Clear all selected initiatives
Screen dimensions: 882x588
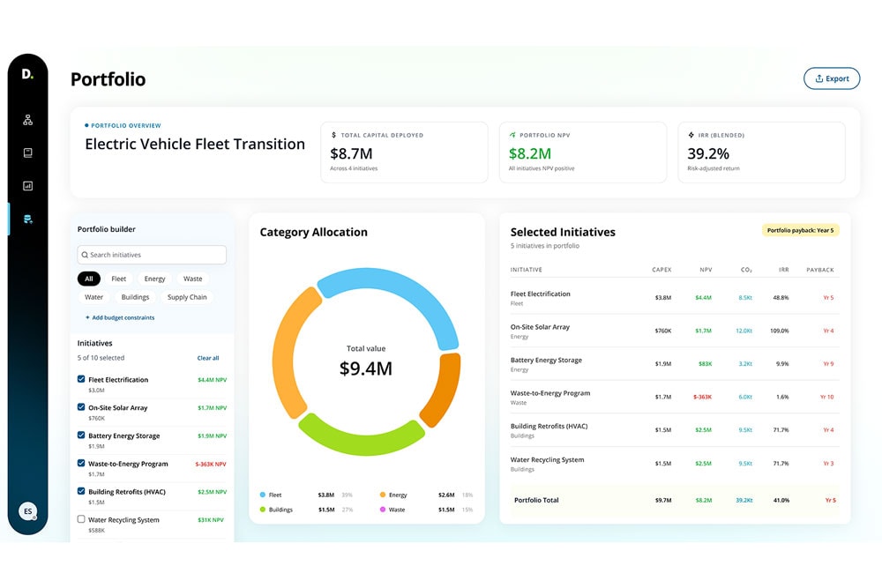(x=208, y=358)
